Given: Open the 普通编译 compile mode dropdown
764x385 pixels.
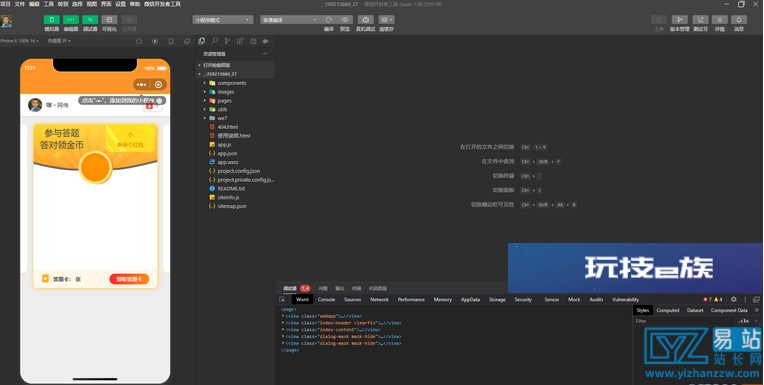Looking at the screenshot, I should click(290, 20).
